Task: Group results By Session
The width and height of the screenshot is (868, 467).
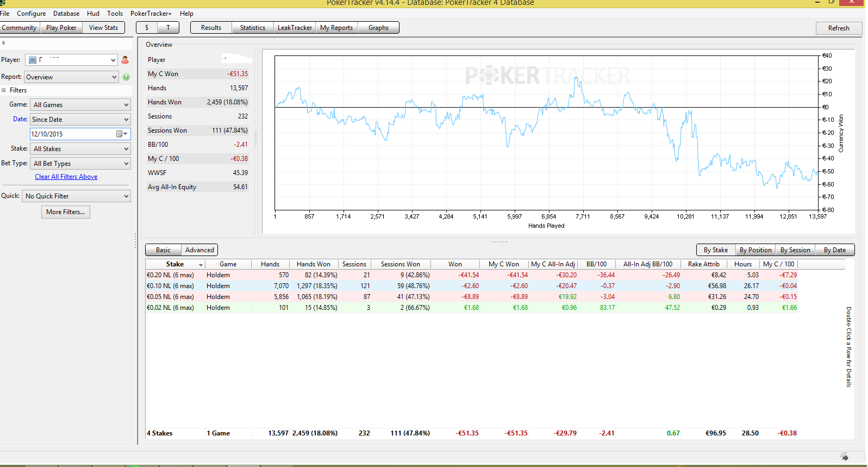Action: click(x=795, y=250)
